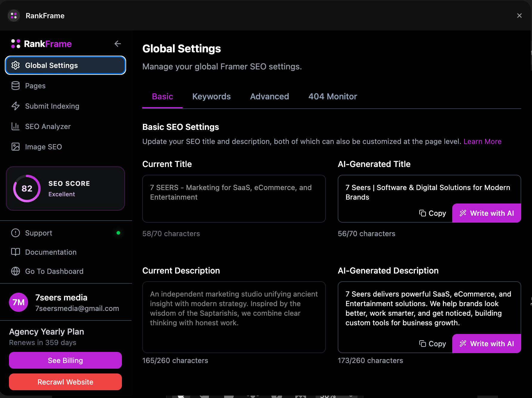Image resolution: width=532 pixels, height=398 pixels.
Task: View the 404 Monitor tab
Action: point(332,96)
